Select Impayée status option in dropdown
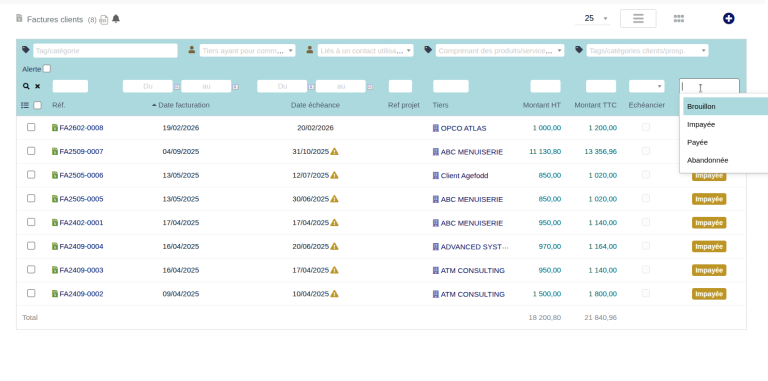768x381 pixels. point(725,124)
